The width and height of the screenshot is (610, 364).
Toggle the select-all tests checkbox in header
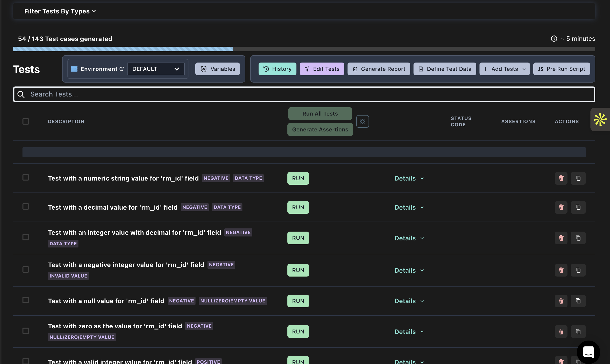(x=26, y=121)
